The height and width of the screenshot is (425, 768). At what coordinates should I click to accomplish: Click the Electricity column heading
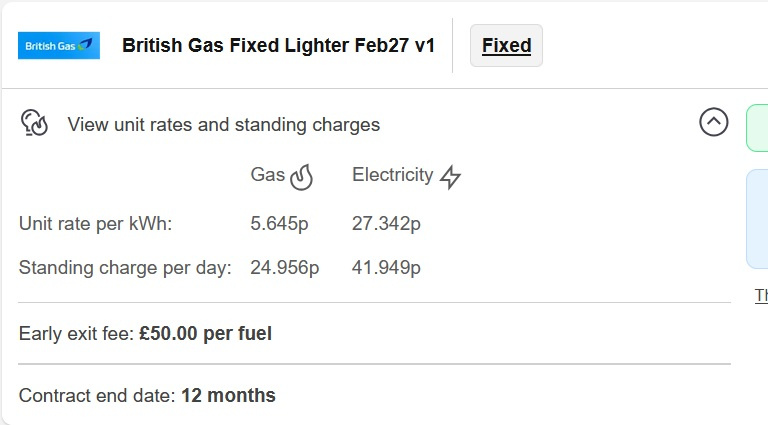click(393, 175)
